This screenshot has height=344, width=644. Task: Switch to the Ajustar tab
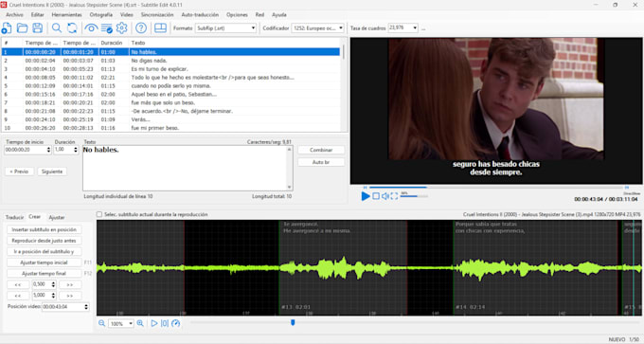(57, 217)
